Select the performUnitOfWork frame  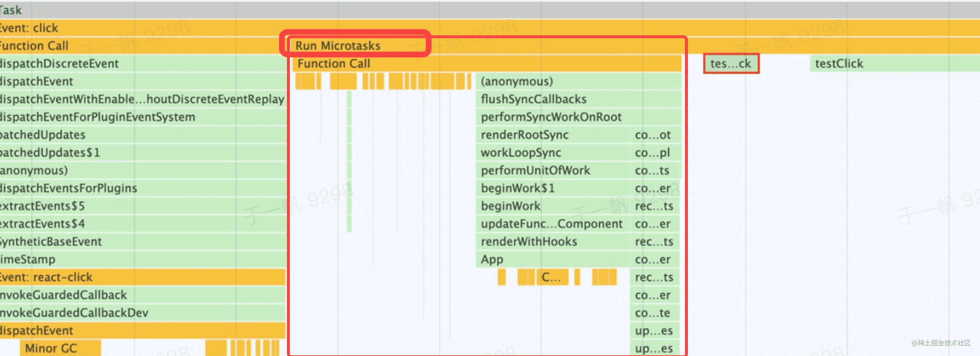coord(552,170)
